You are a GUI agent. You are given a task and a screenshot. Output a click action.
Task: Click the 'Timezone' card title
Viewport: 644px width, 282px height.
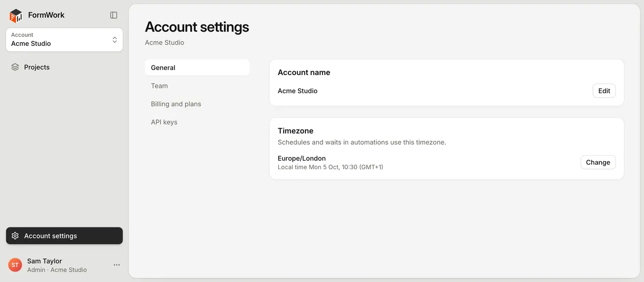296,130
